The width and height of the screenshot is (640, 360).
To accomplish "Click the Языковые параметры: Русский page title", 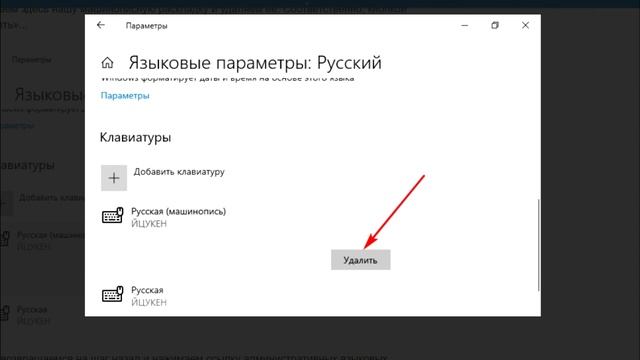I will (x=255, y=63).
